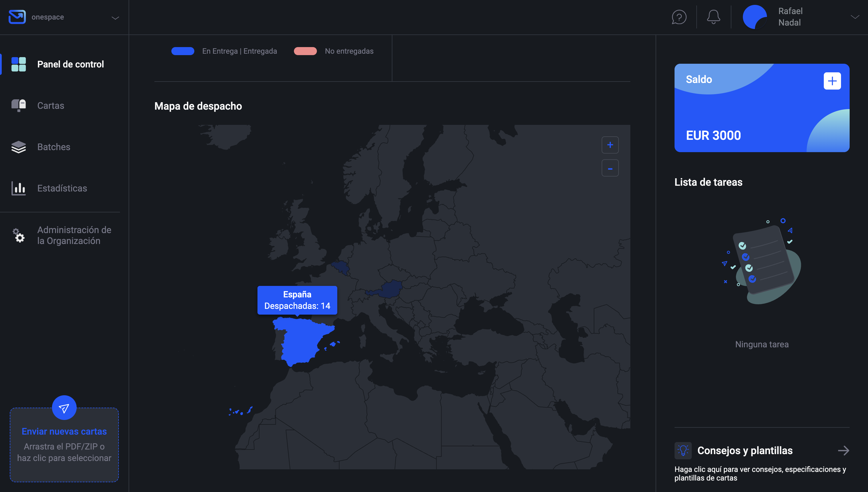Click the paper plane send icon
The image size is (868, 492).
(64, 408)
